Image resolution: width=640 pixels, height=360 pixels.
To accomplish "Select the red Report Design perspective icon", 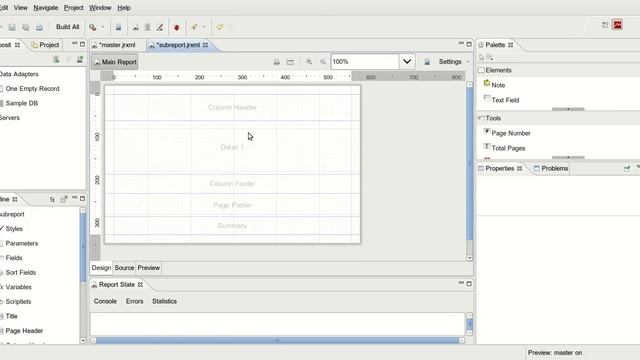I will (x=618, y=25).
